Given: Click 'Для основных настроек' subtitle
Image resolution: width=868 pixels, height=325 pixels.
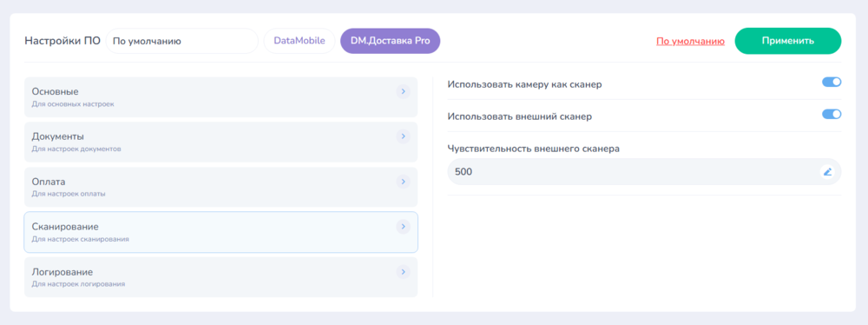Looking at the screenshot, I should (73, 103).
